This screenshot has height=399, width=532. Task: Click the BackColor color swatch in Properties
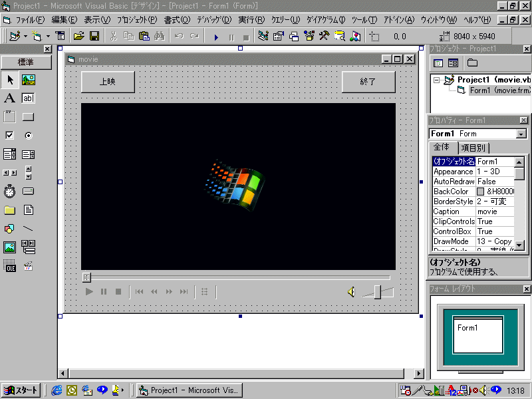pos(480,192)
